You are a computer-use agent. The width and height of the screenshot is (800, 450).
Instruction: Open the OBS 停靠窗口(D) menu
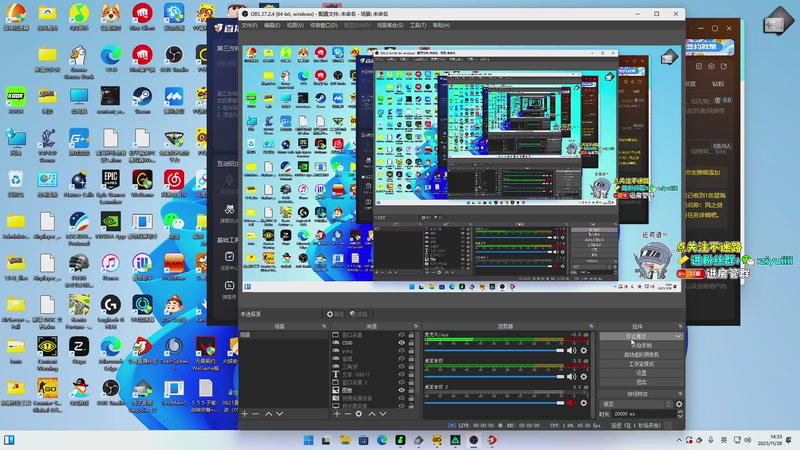pyautogui.click(x=323, y=26)
